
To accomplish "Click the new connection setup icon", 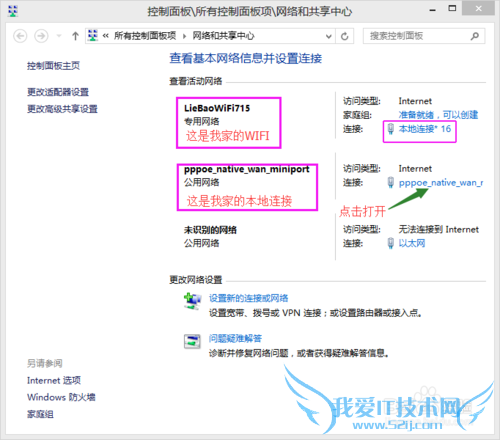I will [192, 301].
